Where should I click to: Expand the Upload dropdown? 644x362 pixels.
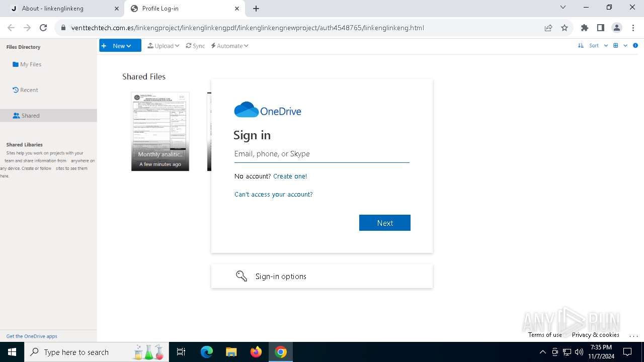coord(164,46)
